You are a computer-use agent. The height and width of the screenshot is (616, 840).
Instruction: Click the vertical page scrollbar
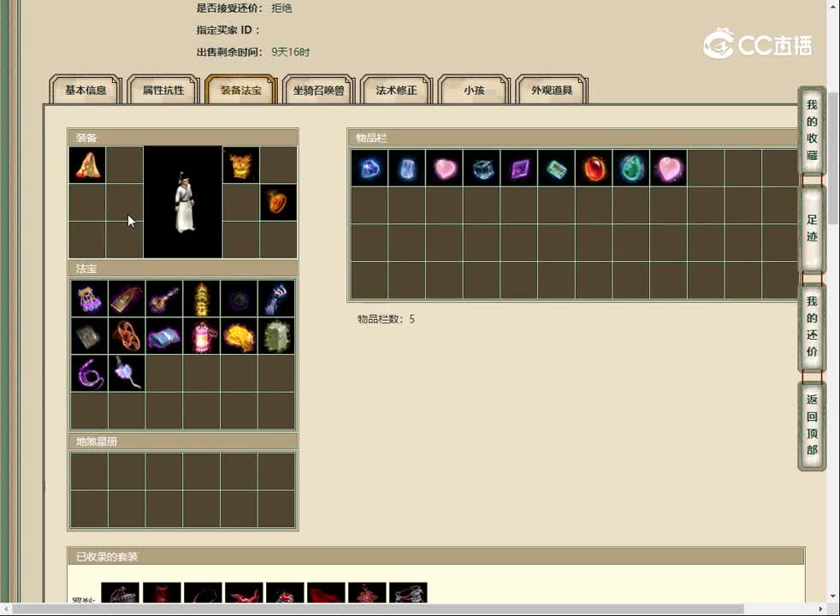click(x=832, y=158)
